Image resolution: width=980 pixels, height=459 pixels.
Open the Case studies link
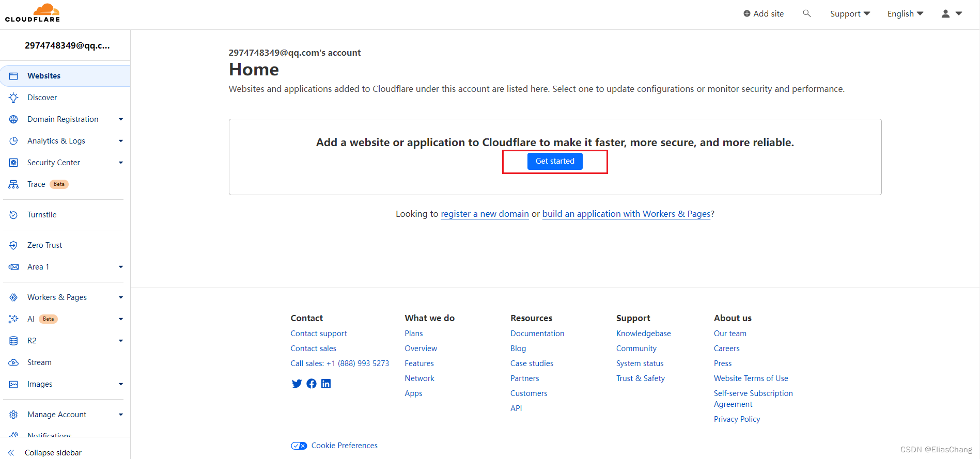(x=532, y=363)
